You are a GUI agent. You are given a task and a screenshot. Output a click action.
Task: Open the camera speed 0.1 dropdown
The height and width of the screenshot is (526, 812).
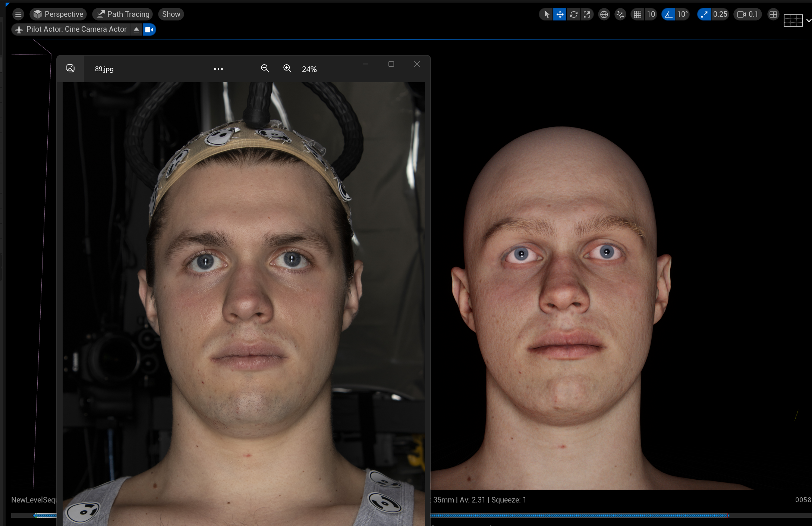[748, 14]
